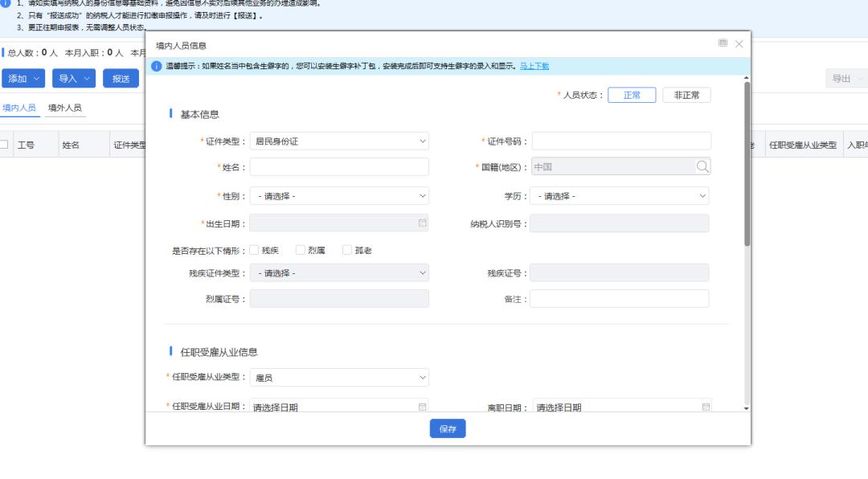This screenshot has height=479, width=868.
Task: Open calendar icon for 出生日期
Action: click(422, 223)
